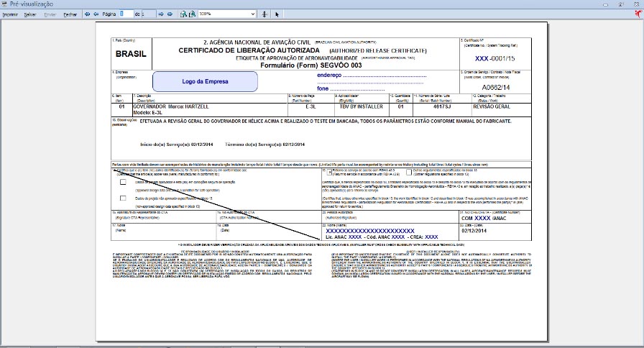644x348 pixels.
Task: Click 'Término do(s) Serviço(s): 02/12/2014' text
Action: pos(265,145)
